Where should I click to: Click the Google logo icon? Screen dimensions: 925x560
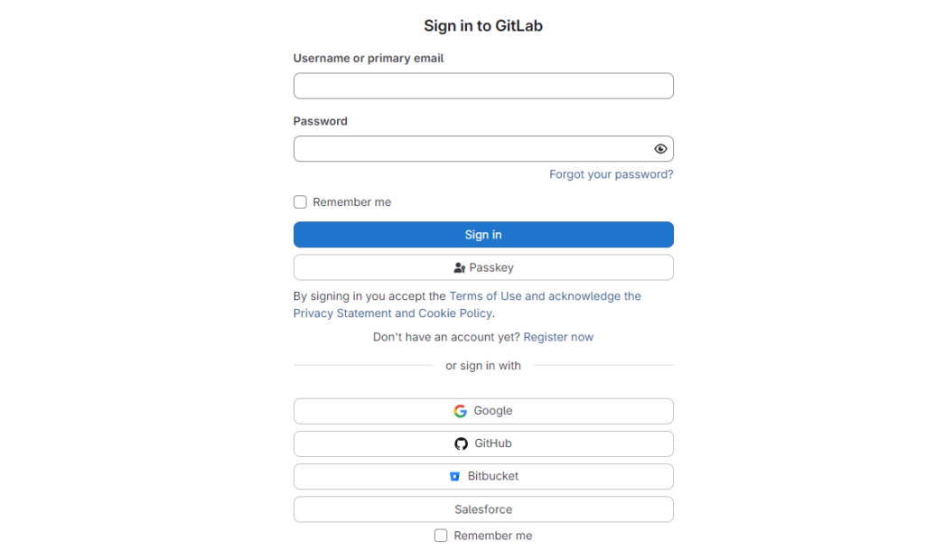461,411
